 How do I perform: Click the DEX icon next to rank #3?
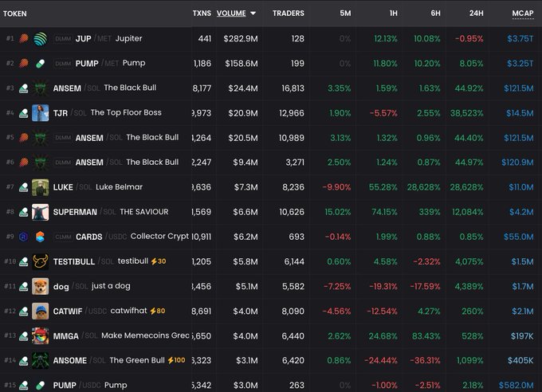23,88
